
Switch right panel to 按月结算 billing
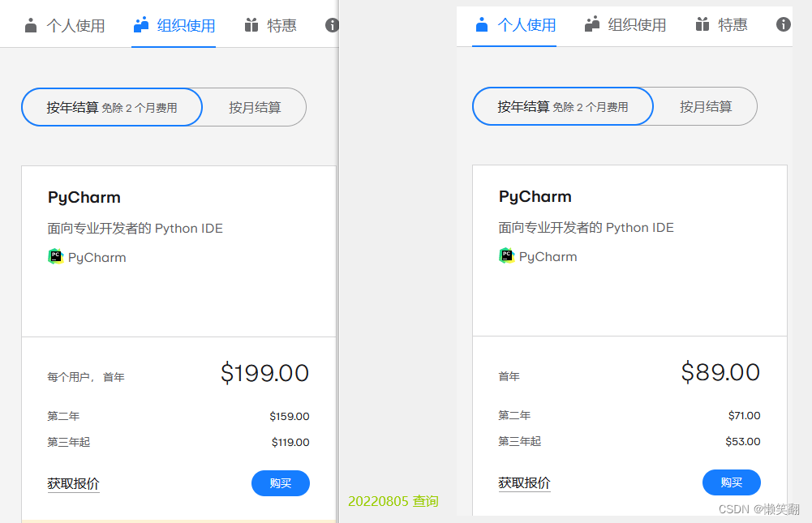(x=708, y=105)
